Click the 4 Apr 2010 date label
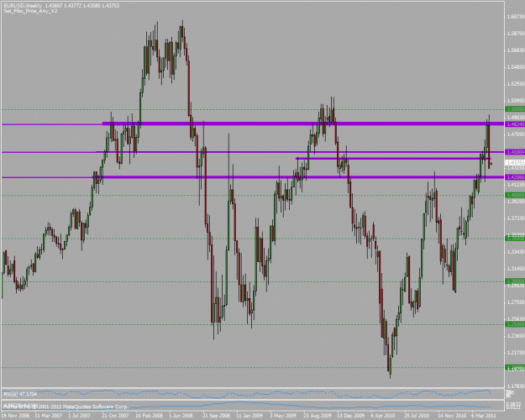The height and width of the screenshot is (420, 525). coord(383,416)
